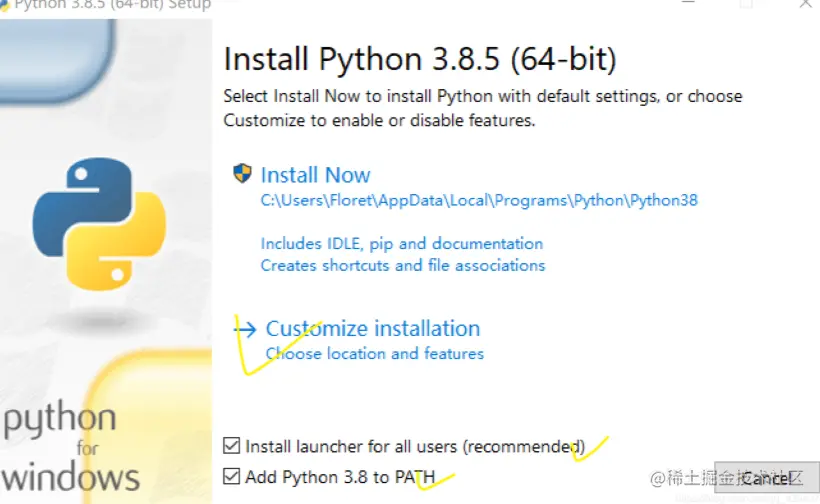Click 'Creates shortcuts and file associations' text
The image size is (820, 504).
click(403, 266)
